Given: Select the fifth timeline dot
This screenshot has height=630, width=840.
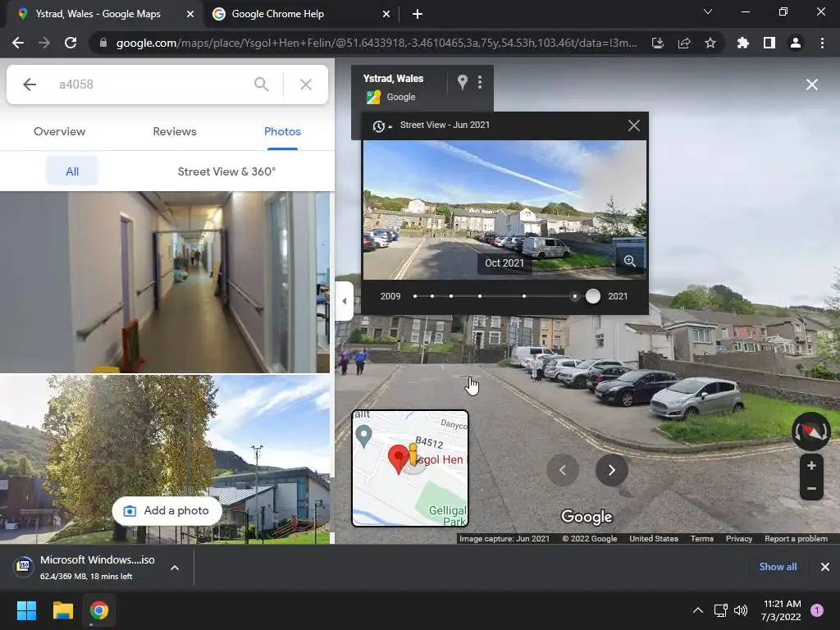Looking at the screenshot, I should (x=524, y=295).
